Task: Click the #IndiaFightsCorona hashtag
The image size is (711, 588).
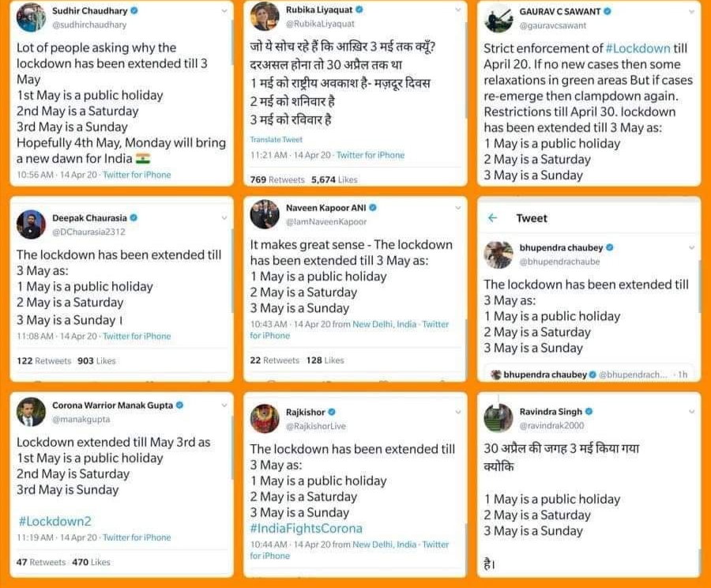Action: [306, 528]
